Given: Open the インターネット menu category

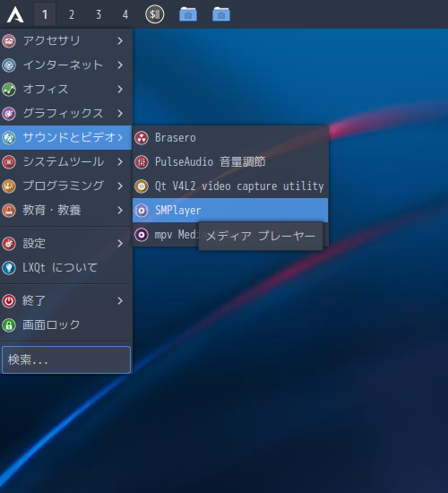Looking at the screenshot, I should [x=65, y=65].
